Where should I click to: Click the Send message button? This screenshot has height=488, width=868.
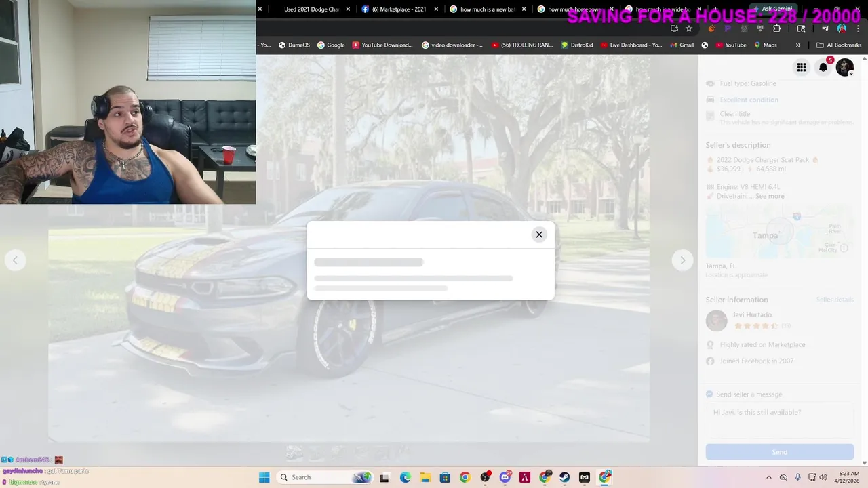click(779, 452)
